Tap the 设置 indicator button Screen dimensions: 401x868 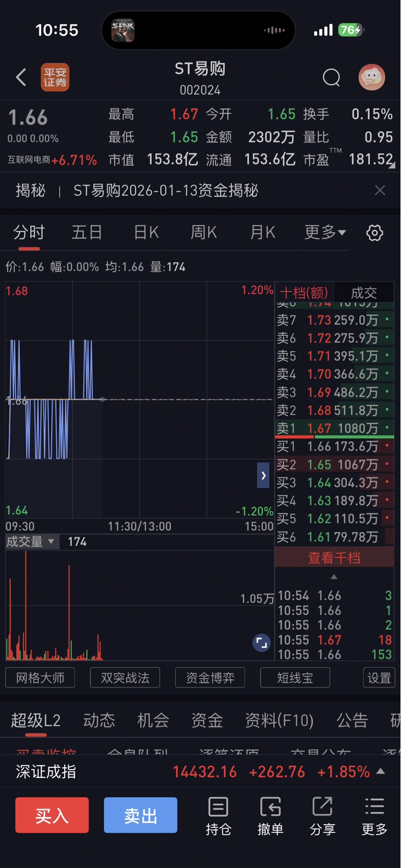(x=379, y=678)
